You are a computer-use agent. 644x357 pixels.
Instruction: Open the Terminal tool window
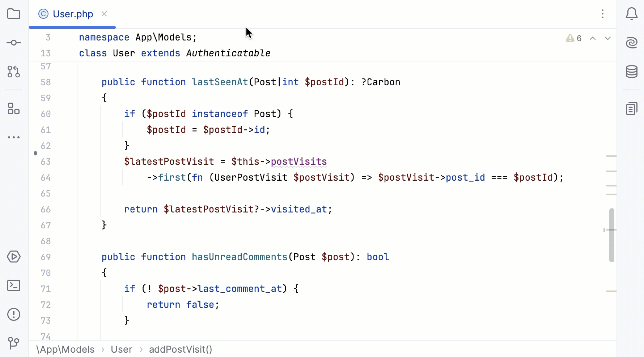point(14,285)
